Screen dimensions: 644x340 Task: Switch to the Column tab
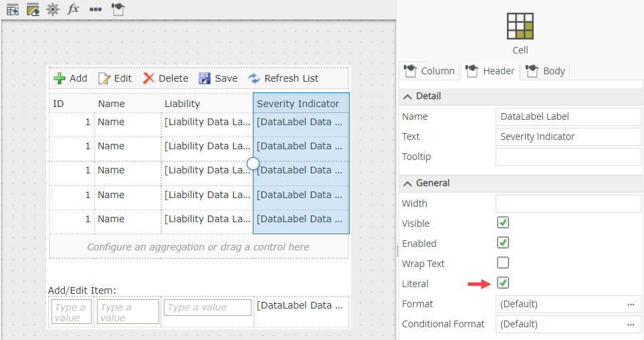[429, 71]
